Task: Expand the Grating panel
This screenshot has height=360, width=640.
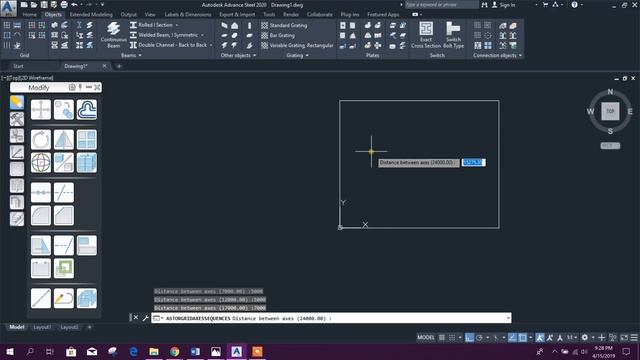Action: (x=297, y=55)
